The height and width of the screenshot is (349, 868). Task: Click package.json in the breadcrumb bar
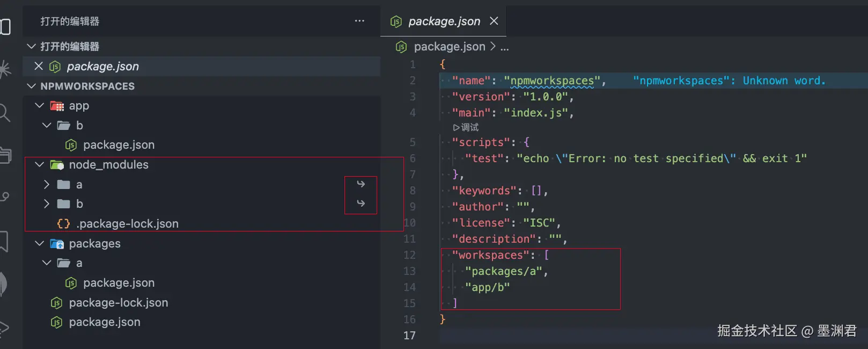tap(449, 47)
